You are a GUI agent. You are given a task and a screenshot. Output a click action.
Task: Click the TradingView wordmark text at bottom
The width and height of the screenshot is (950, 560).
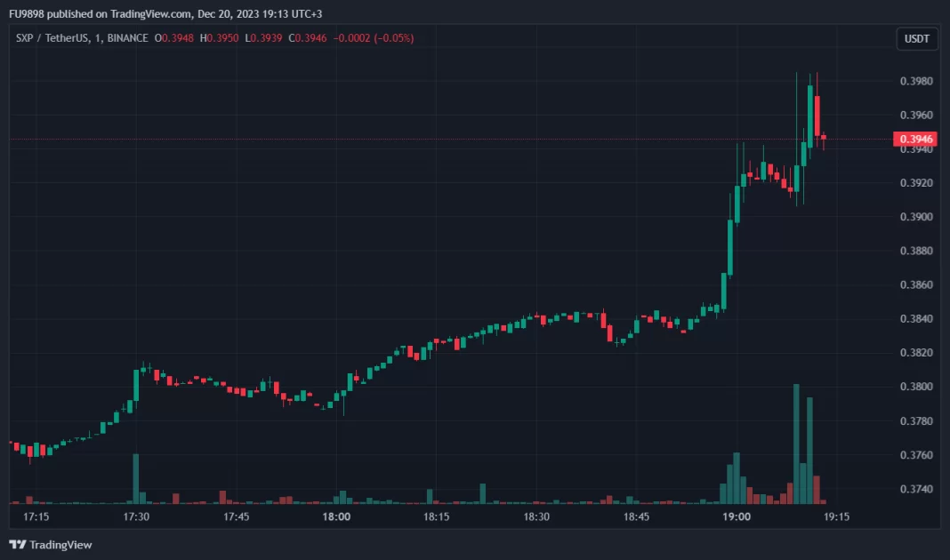[60, 544]
